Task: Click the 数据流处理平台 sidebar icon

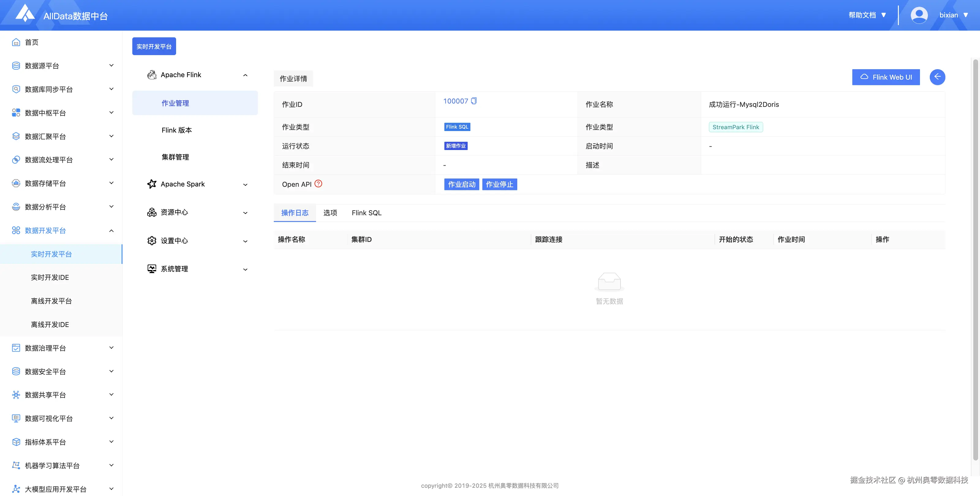Action: (x=16, y=160)
